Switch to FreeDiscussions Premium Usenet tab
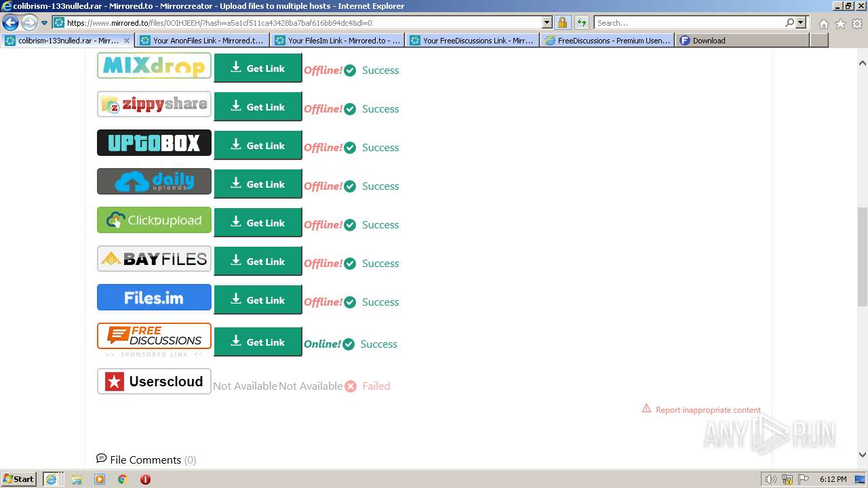The height and width of the screenshot is (488, 868). point(608,41)
